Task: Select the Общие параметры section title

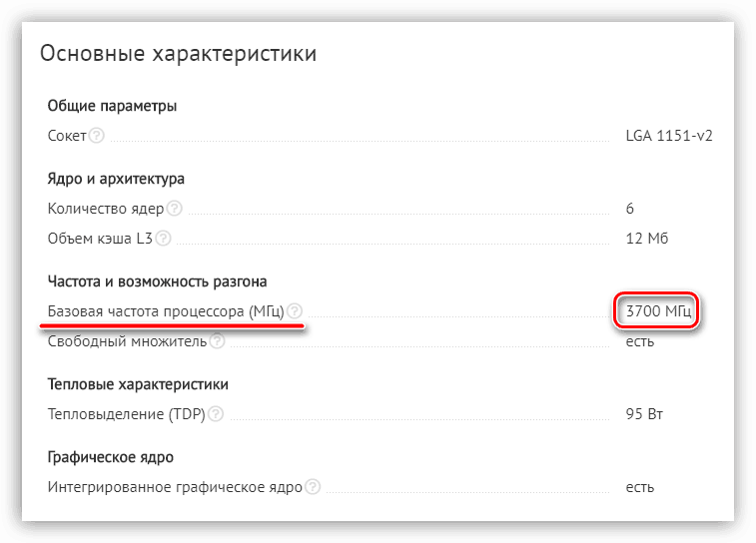Action: click(112, 106)
